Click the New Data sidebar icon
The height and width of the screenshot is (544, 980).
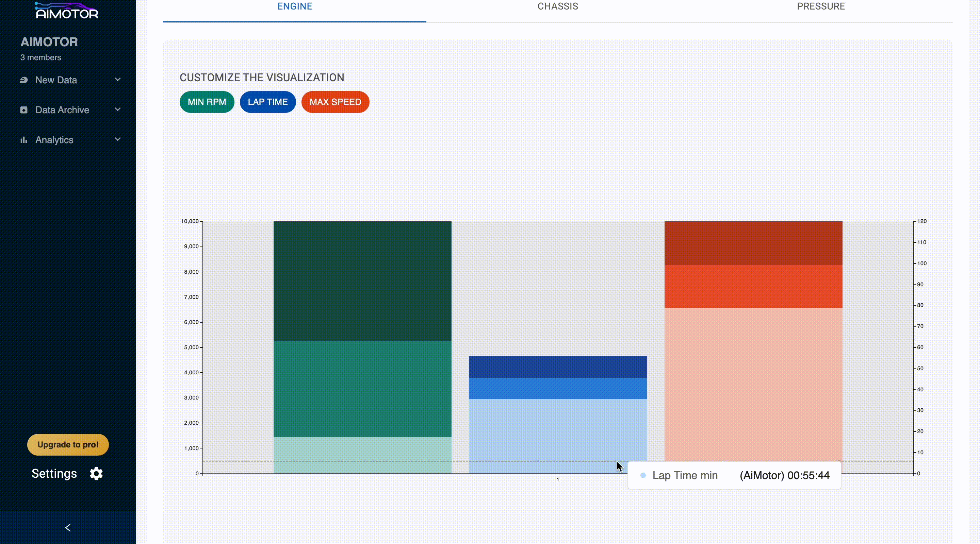(23, 80)
